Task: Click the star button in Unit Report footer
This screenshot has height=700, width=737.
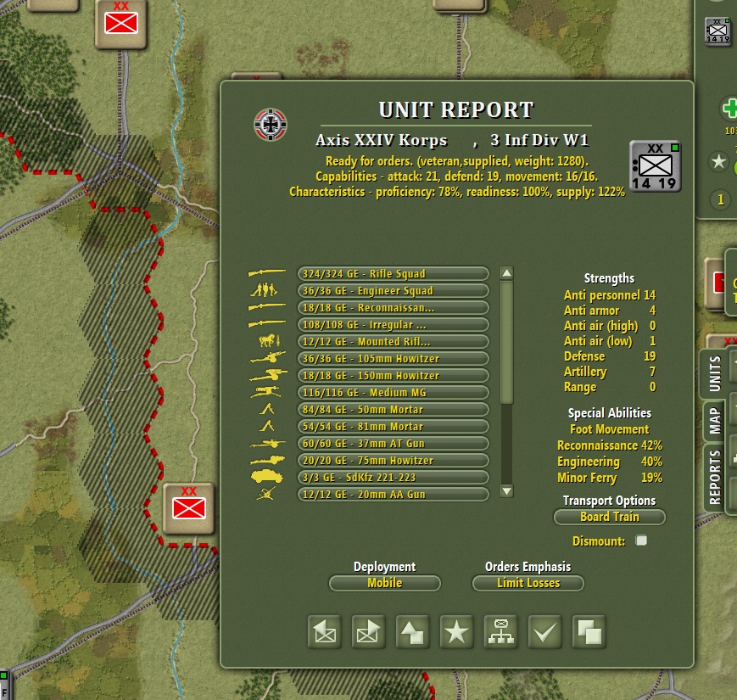Action: tap(456, 632)
